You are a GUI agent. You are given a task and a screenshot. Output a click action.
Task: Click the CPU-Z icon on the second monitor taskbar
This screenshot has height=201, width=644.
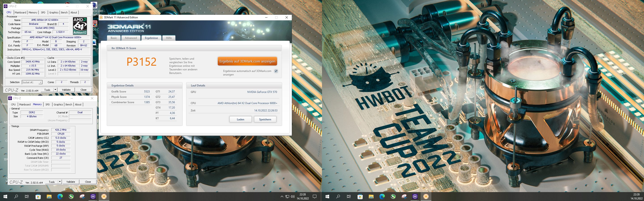coord(415,197)
